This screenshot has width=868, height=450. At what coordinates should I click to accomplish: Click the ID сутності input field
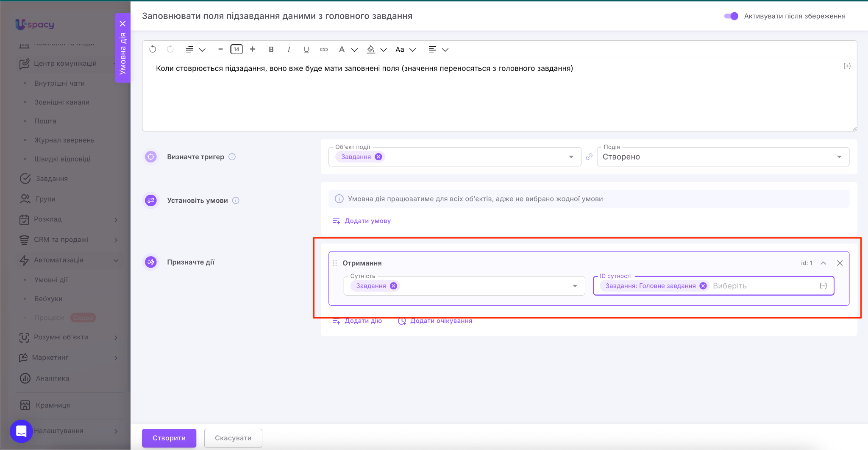763,286
